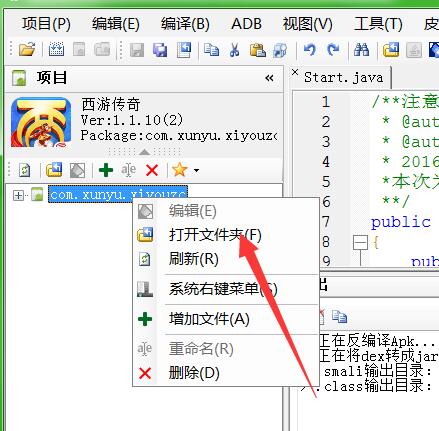Choose 重命名(R) in context menu
This screenshot has width=439, height=431.
pos(201,349)
